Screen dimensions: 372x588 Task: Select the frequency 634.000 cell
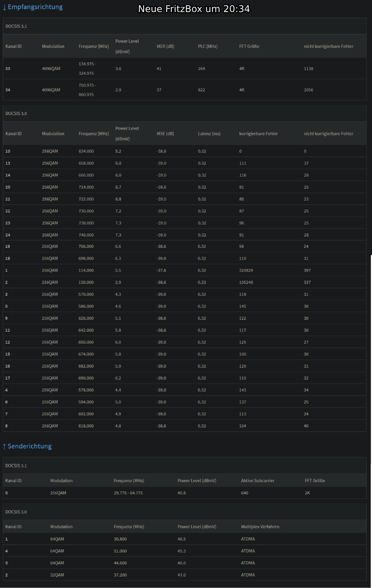tap(86, 151)
